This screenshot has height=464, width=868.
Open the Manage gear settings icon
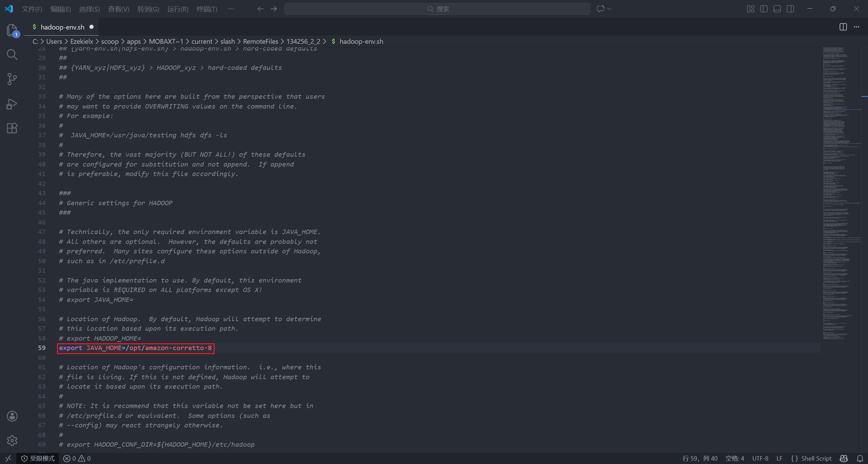(12, 441)
